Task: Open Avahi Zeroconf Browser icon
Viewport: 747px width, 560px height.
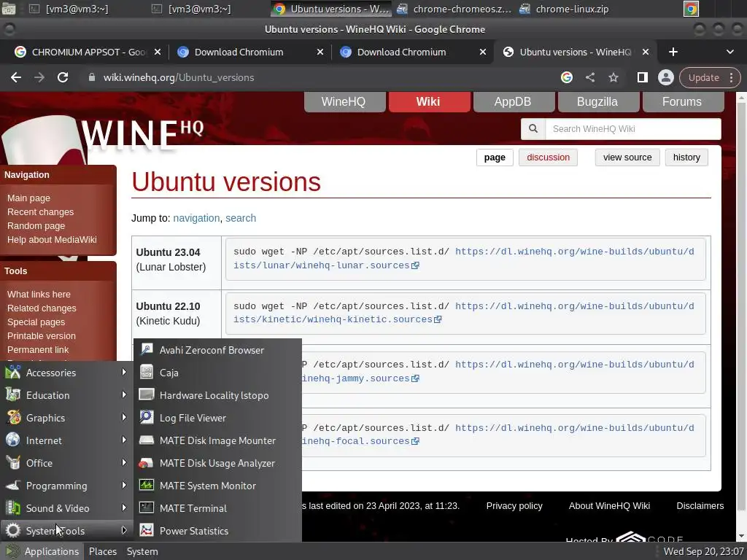Action: (x=146, y=350)
